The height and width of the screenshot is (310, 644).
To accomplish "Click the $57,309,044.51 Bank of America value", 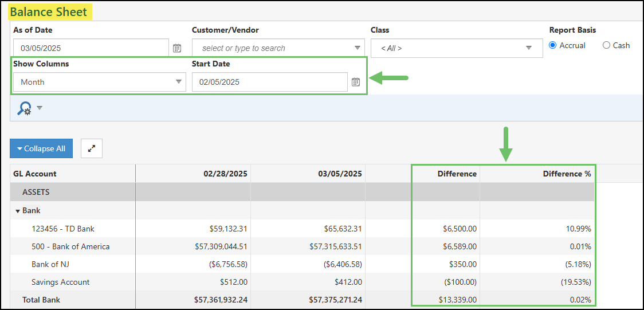I will [x=221, y=246].
